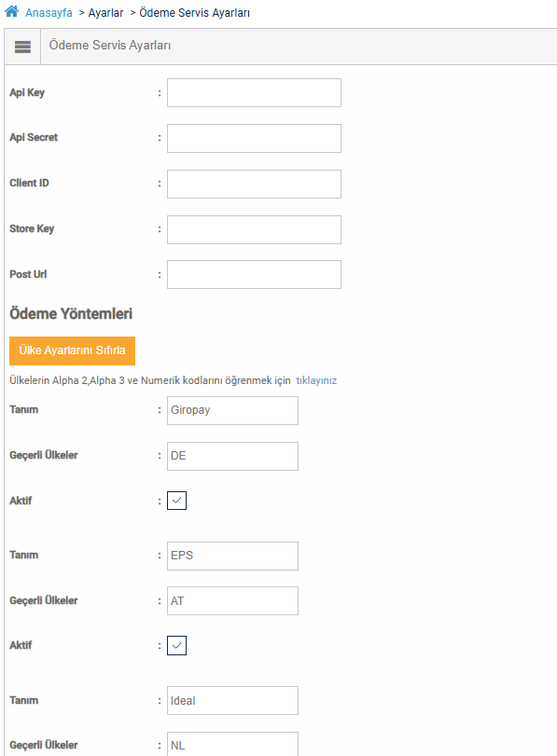
Task: Click the home icon in breadcrumb
Action: pyautogui.click(x=11, y=11)
